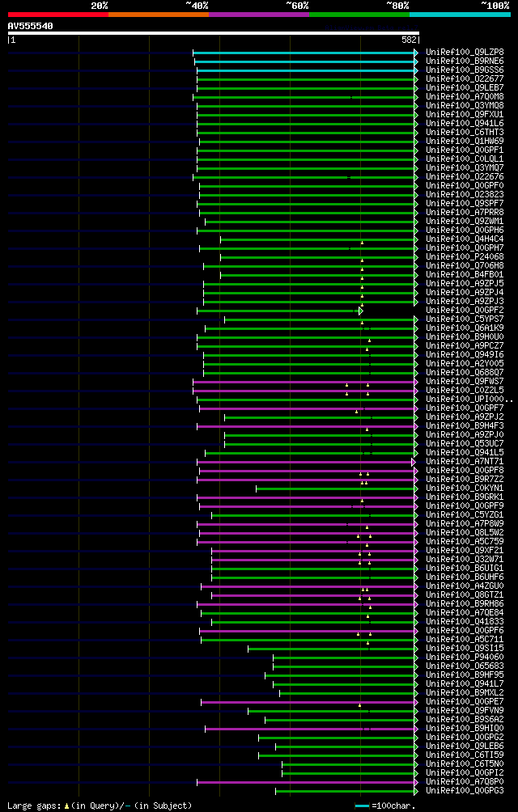
Task: Open hit UniRef100_B9GSS6 label
Action: pos(465,70)
